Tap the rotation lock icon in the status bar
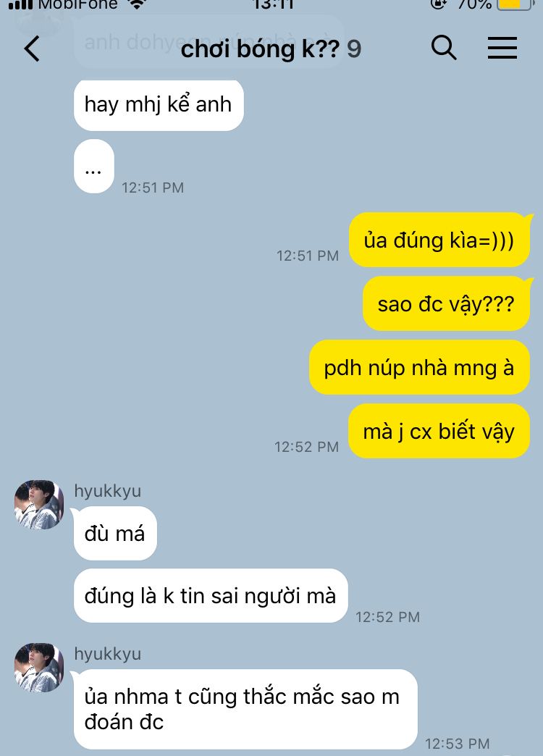Image resolution: width=543 pixels, height=756 pixels. click(438, 4)
